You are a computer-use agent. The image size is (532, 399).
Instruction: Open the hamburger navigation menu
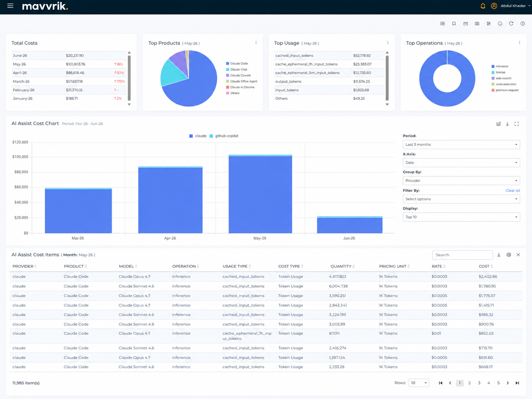tap(10, 6)
